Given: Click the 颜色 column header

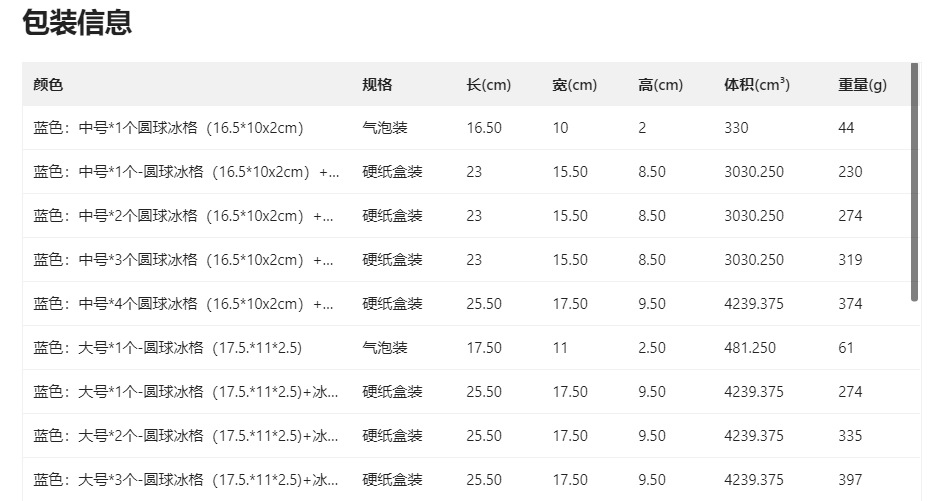Looking at the screenshot, I should click(48, 85).
